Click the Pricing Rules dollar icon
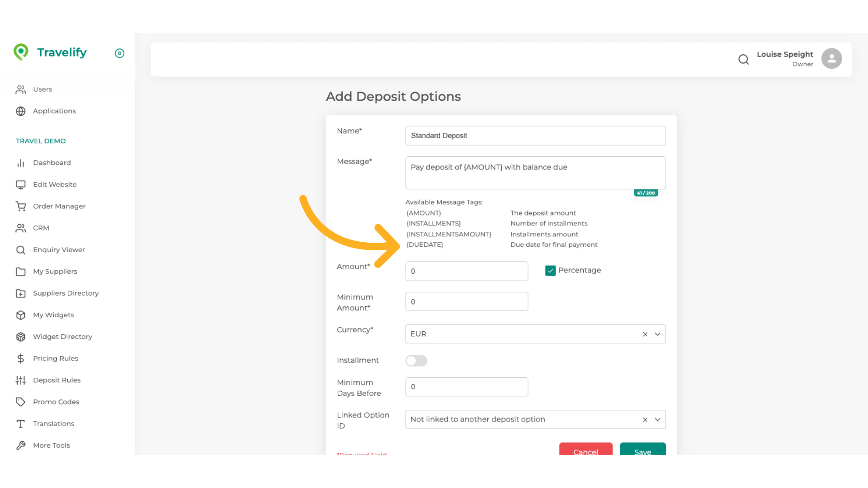868x488 pixels. tap(21, 358)
